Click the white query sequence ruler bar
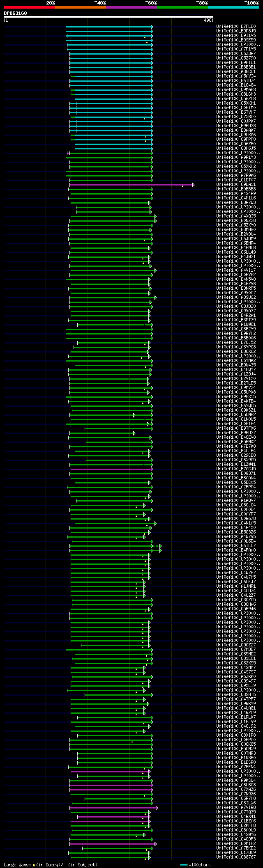 pyautogui.click(x=108, y=17)
